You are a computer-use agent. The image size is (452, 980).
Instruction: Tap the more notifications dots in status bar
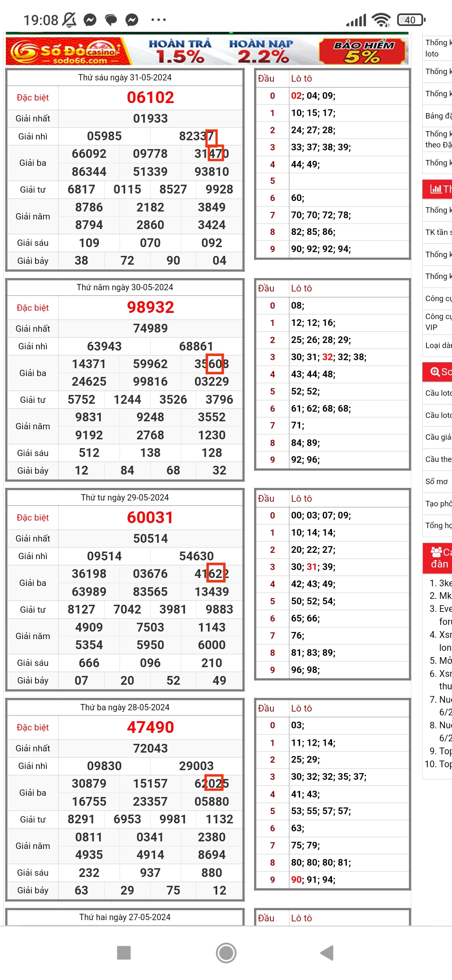pos(159,20)
